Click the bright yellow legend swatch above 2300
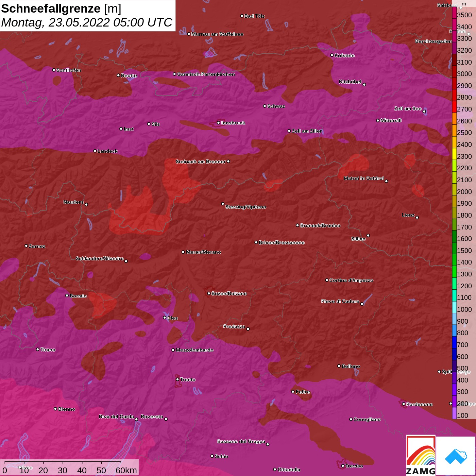Screen dimensions: 476x476 coord(454,154)
